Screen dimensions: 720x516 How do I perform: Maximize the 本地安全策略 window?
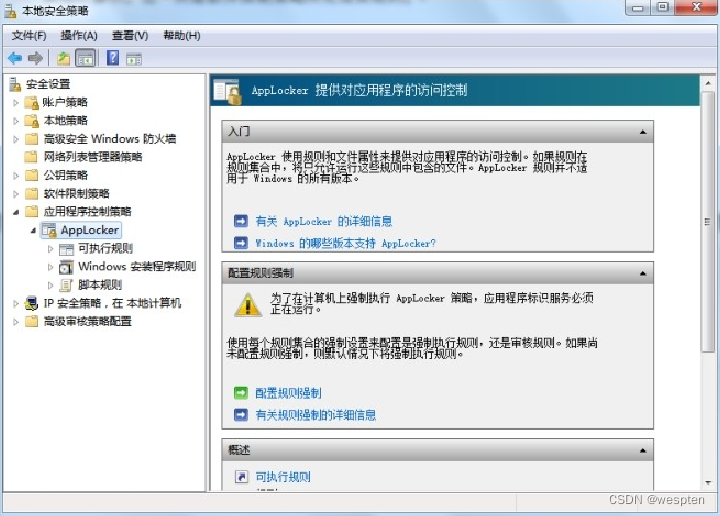pyautogui.click(x=662, y=7)
